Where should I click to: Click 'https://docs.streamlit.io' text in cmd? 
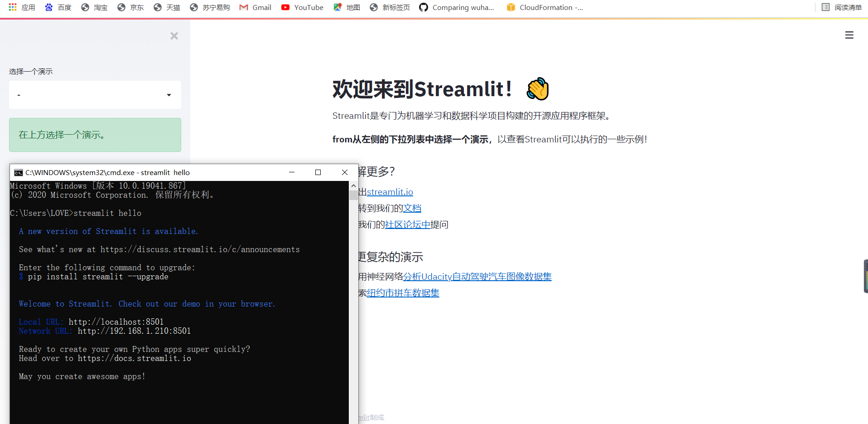[x=134, y=358]
